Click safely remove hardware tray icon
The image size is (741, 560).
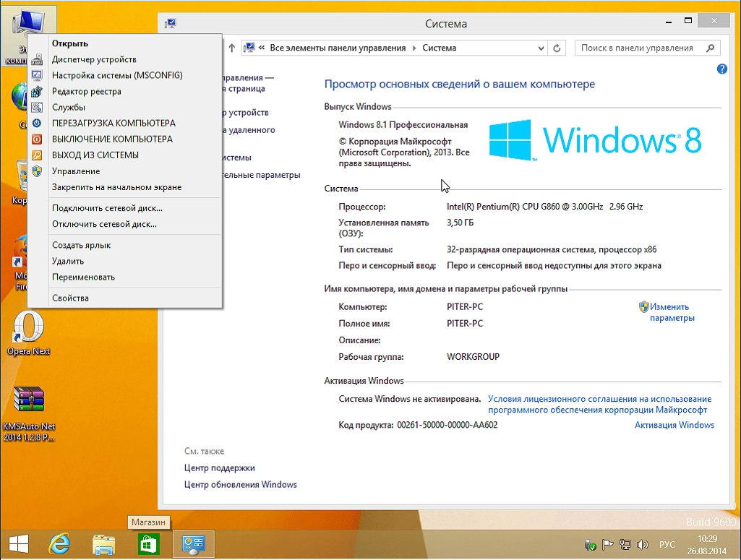click(x=590, y=546)
